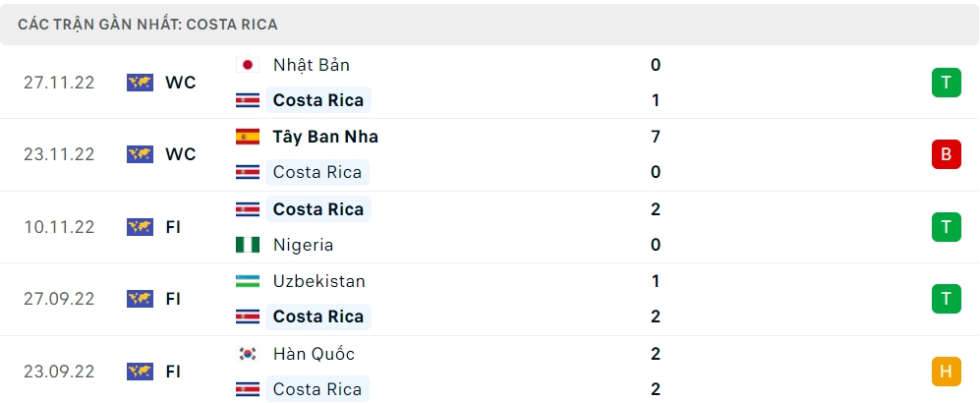Select the Nigeria team name
Screen dimensions: 980x403
303,245
